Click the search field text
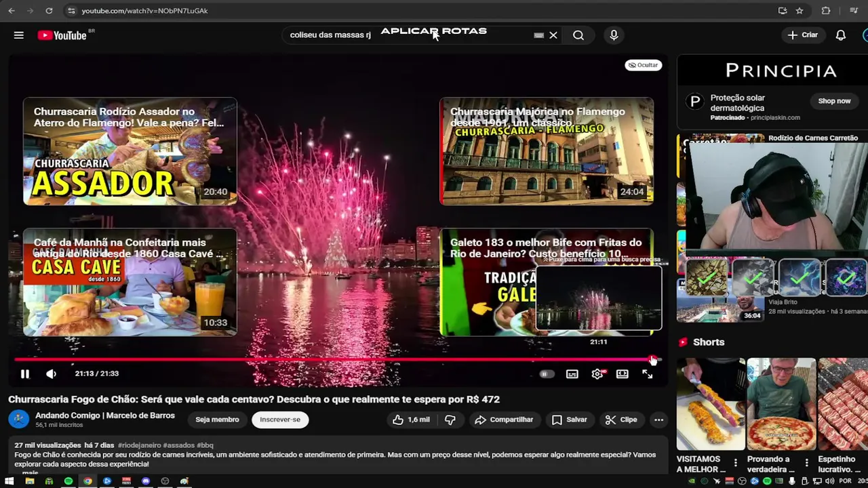This screenshot has height=488, width=868. point(330,35)
